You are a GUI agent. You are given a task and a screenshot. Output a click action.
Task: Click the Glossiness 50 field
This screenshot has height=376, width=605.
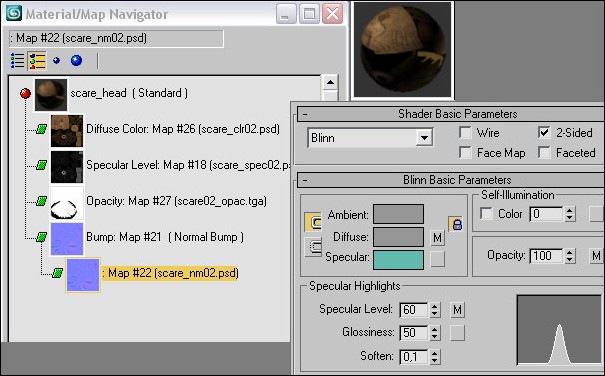coord(414,333)
